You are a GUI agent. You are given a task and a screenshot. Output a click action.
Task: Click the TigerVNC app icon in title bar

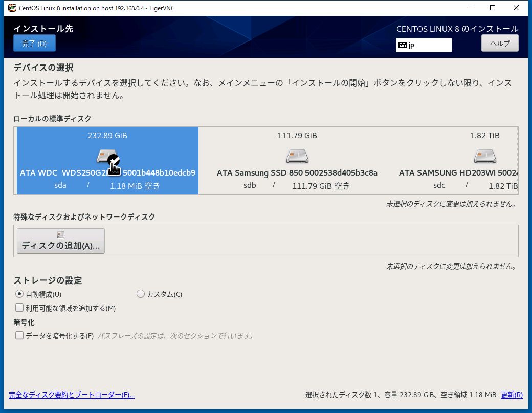click(12, 8)
